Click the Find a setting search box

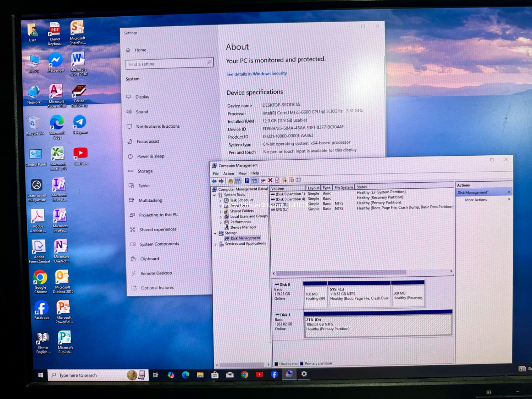pos(169,63)
